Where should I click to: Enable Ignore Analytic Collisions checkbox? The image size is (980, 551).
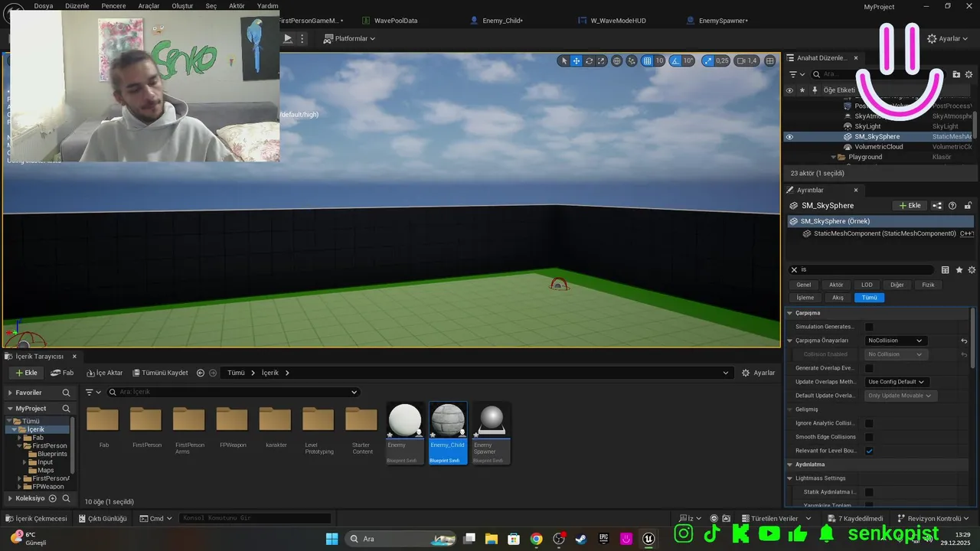click(869, 423)
